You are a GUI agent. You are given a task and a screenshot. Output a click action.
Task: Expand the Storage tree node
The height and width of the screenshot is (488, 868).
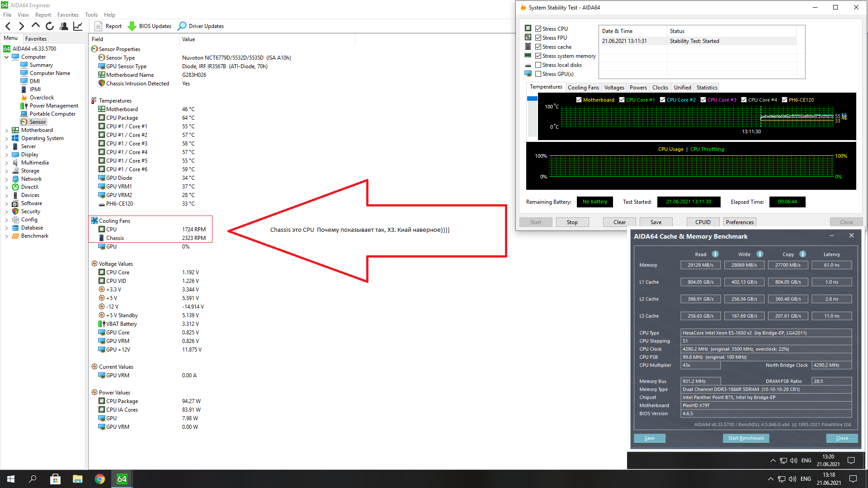coord(6,171)
